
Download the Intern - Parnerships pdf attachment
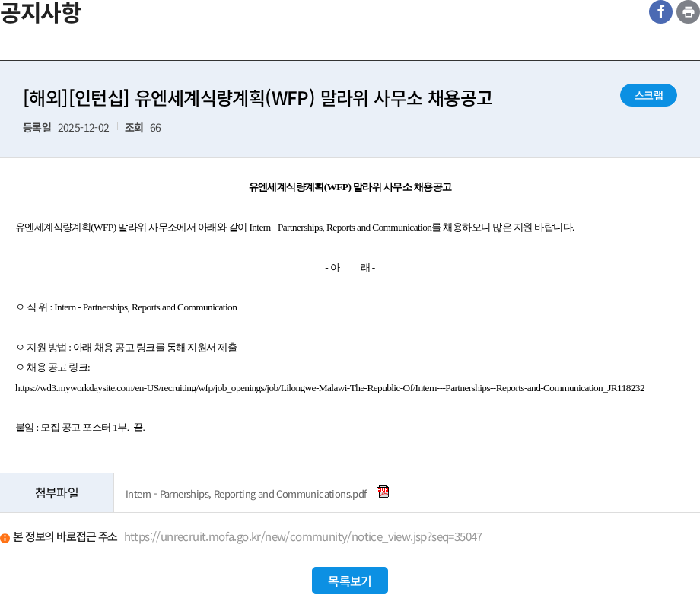pos(246,494)
